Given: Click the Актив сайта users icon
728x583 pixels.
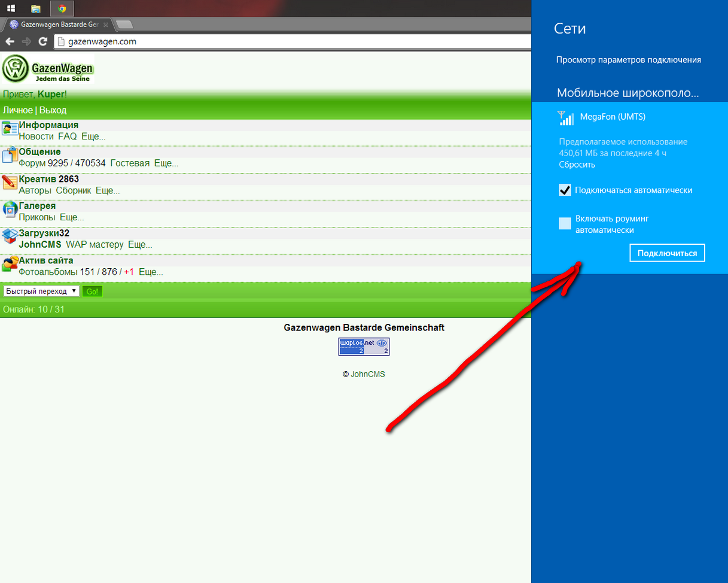Looking at the screenshot, I should [10, 264].
